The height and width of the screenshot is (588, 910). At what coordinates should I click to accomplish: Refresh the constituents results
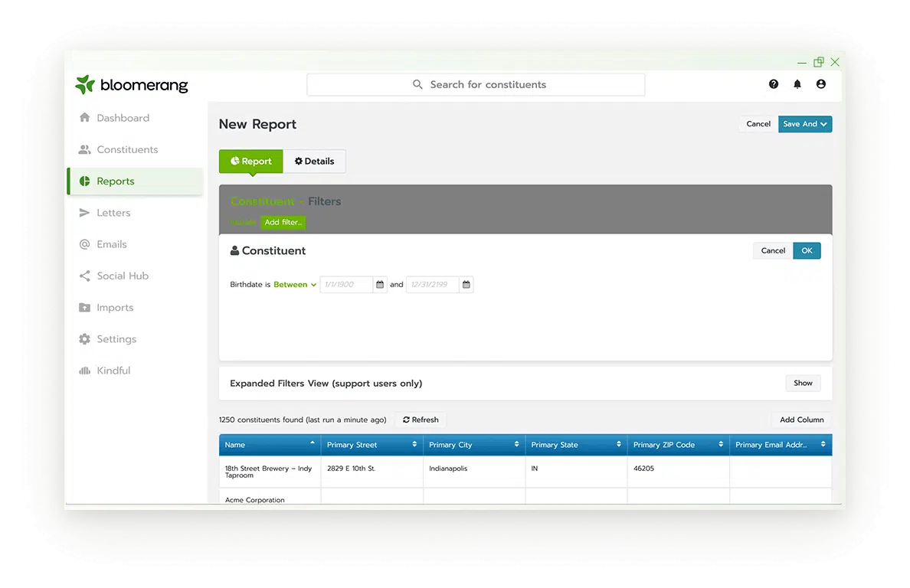click(x=421, y=420)
